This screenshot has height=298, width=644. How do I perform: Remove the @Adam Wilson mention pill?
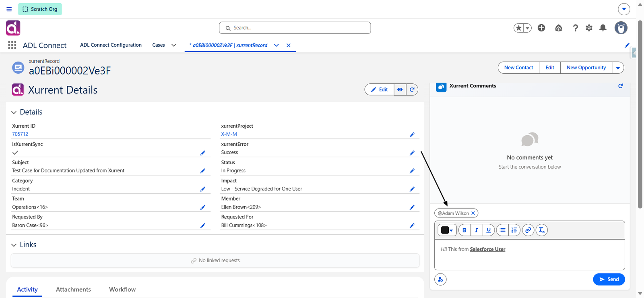(473, 213)
